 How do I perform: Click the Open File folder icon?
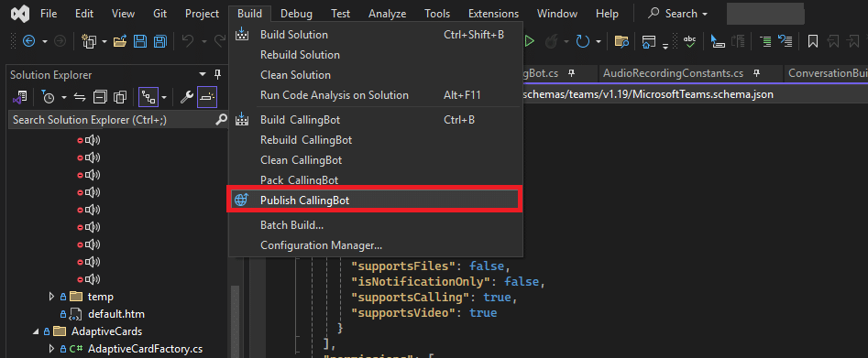(x=120, y=41)
